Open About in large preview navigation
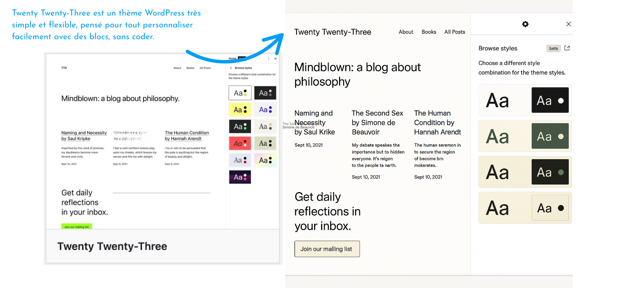 click(406, 32)
